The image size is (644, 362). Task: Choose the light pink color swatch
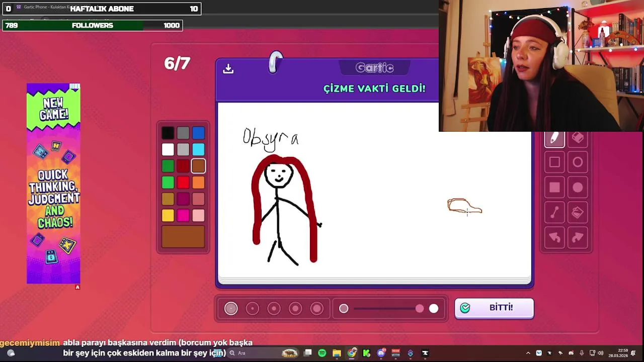pos(198,216)
